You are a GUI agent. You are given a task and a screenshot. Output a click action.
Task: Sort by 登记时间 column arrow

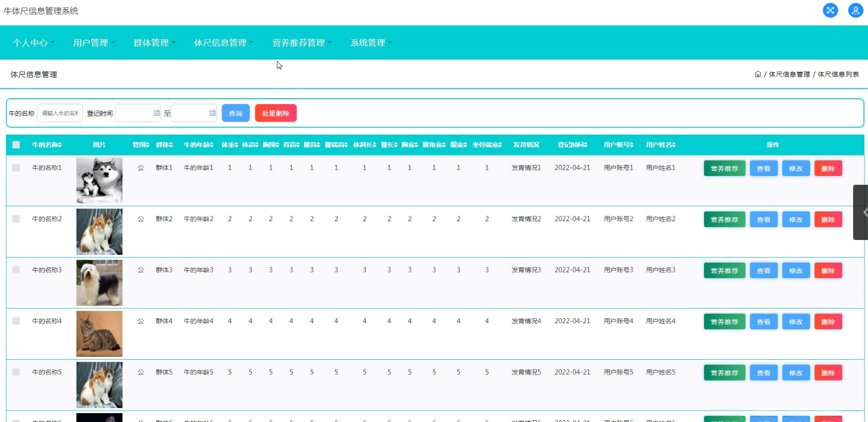(585, 145)
